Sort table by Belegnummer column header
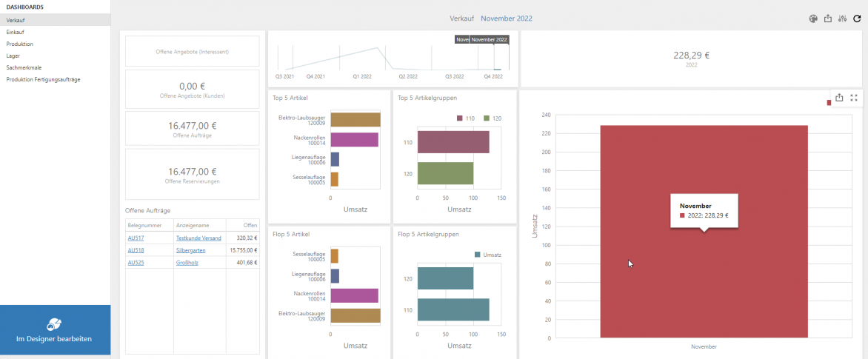Viewport: 868px width, 359px height. [x=150, y=225]
